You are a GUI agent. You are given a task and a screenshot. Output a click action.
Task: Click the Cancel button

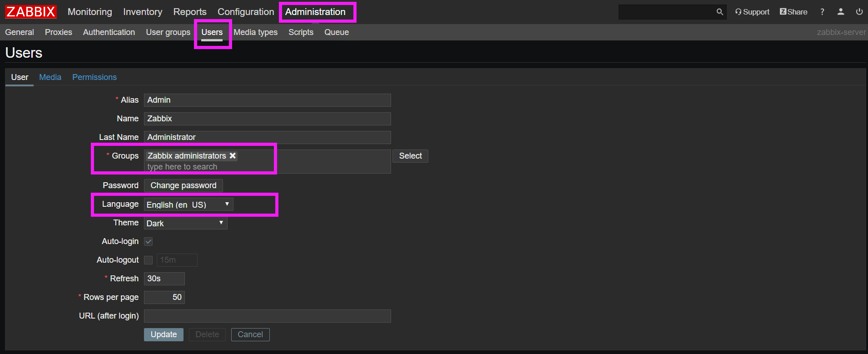point(250,334)
